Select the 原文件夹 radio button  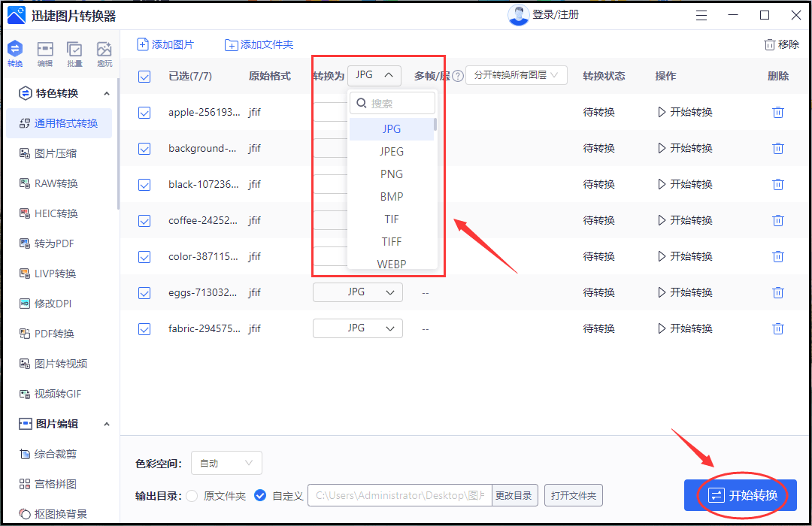tap(192, 496)
